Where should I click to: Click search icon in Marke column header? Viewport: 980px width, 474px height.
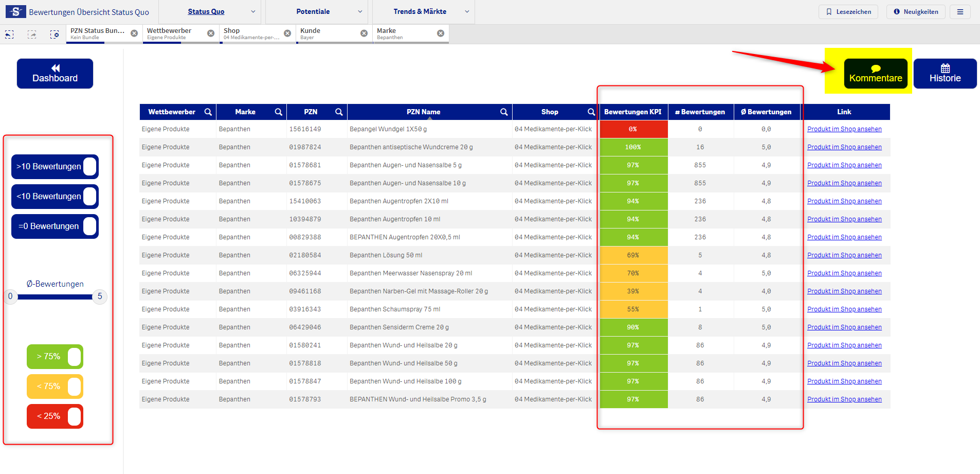point(278,112)
